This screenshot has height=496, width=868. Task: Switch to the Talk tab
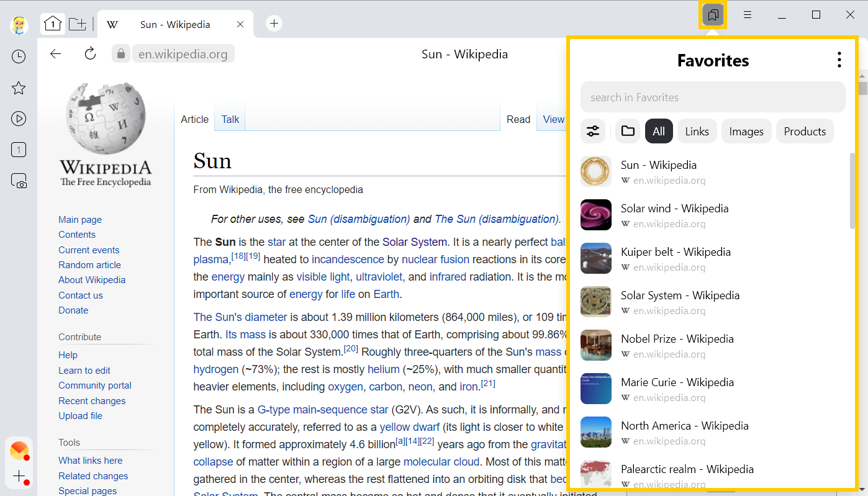coord(230,119)
